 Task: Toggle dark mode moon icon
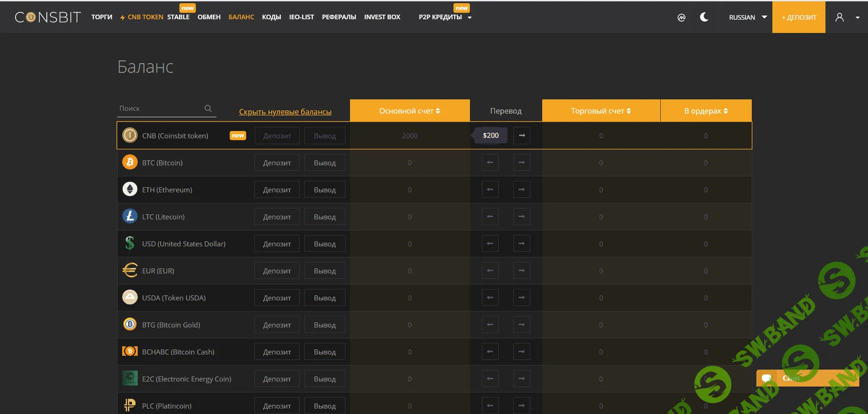click(x=704, y=17)
